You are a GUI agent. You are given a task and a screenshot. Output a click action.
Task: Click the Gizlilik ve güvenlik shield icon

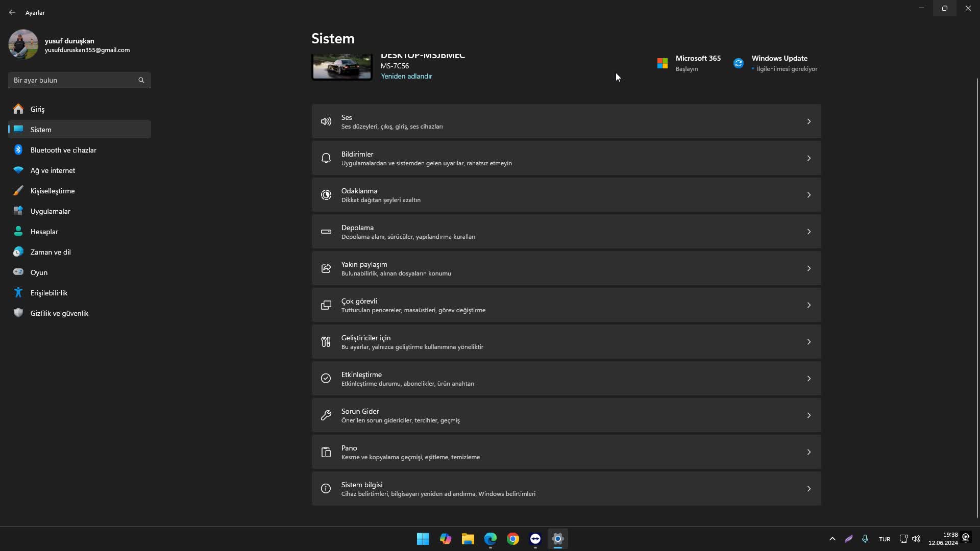click(x=18, y=313)
